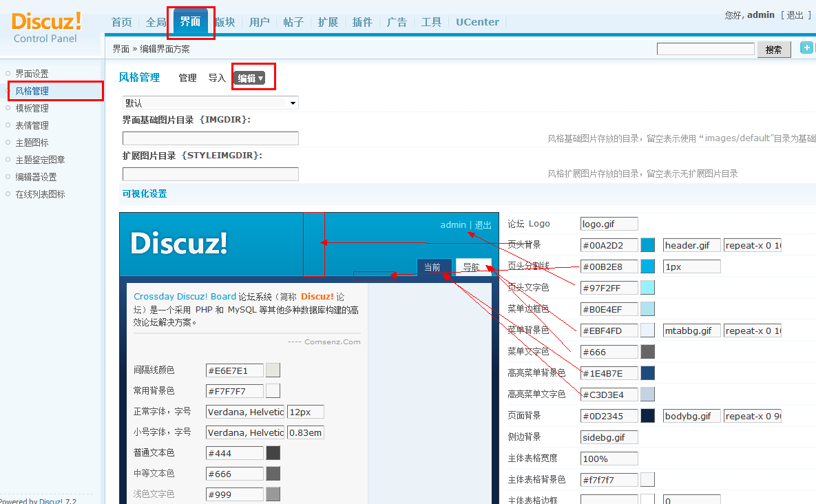Click the Discuz! link in Powered by footer
The height and width of the screenshot is (504, 816).
tap(51, 501)
